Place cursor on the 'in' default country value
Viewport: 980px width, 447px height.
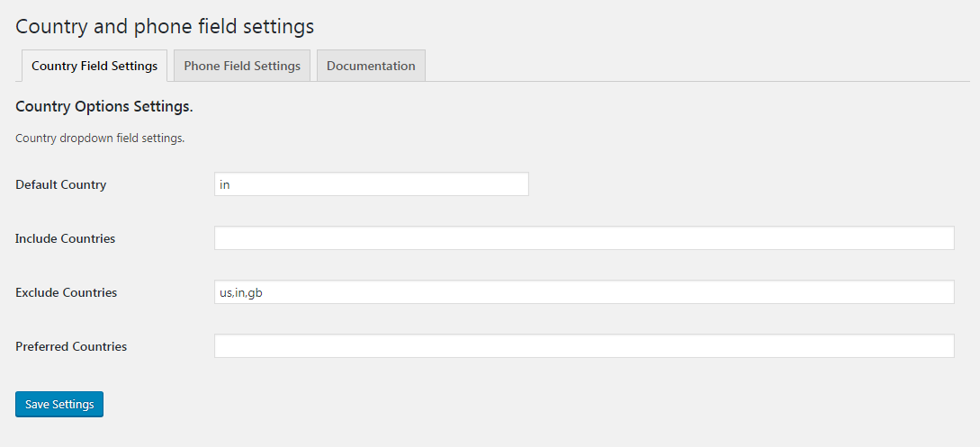point(225,184)
